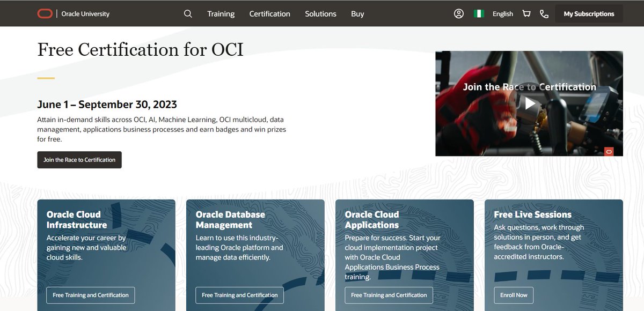Click the Nigeria flag icon
This screenshot has height=311, width=644.
[x=479, y=13]
